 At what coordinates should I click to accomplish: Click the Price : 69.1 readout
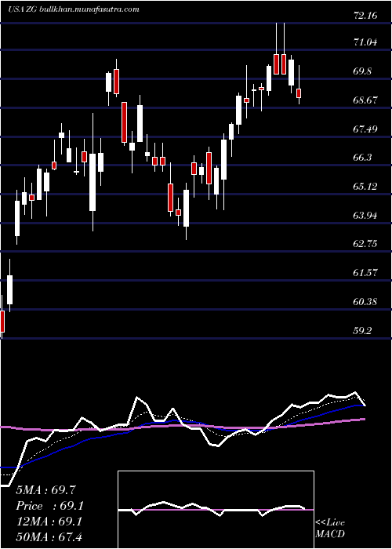tap(49, 506)
